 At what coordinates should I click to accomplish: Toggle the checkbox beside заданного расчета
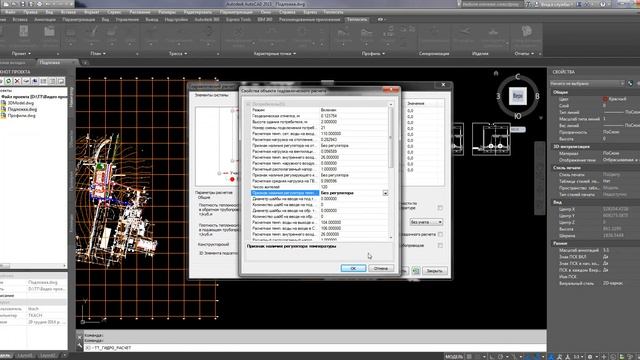[440, 234]
